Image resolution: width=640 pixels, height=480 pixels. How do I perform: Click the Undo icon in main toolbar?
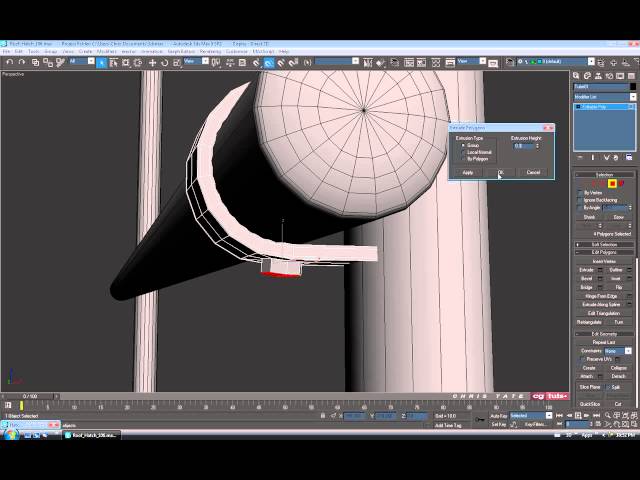(8, 62)
